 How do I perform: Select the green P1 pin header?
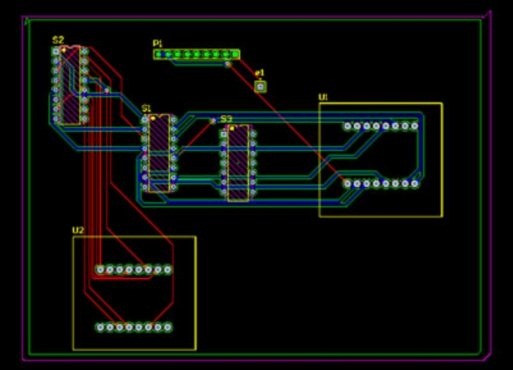click(197, 54)
